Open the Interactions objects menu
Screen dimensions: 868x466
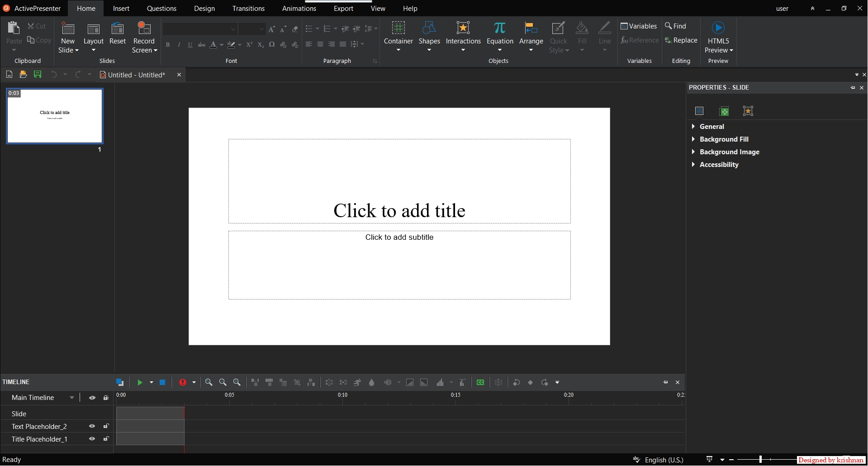463,36
